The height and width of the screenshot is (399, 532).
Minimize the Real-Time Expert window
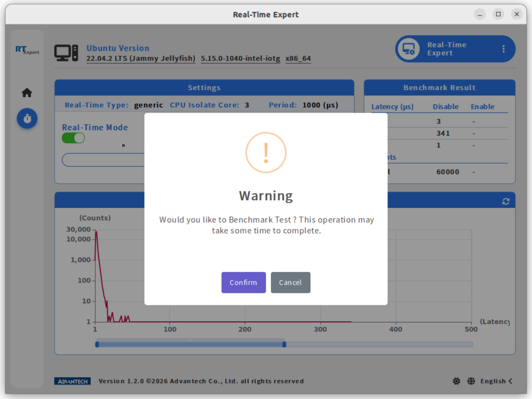point(480,14)
